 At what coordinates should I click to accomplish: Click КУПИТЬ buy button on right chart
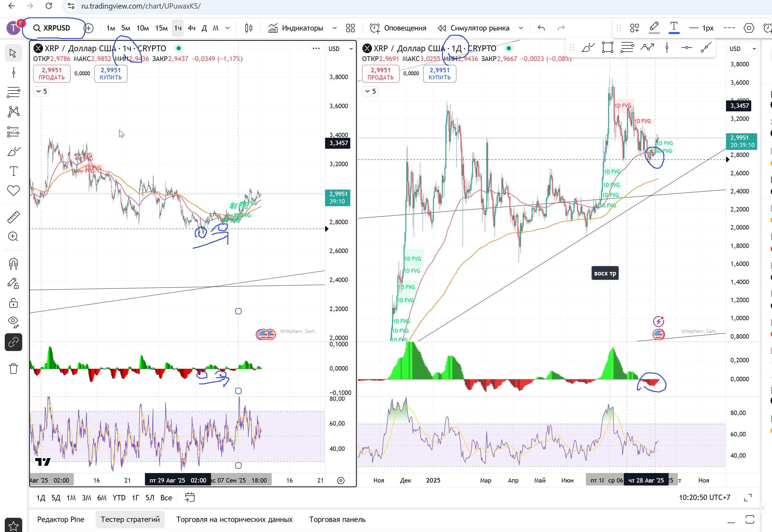[x=439, y=74]
